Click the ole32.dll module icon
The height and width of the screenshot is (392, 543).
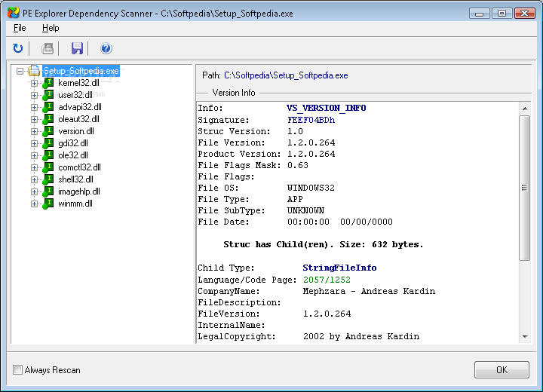coord(48,155)
